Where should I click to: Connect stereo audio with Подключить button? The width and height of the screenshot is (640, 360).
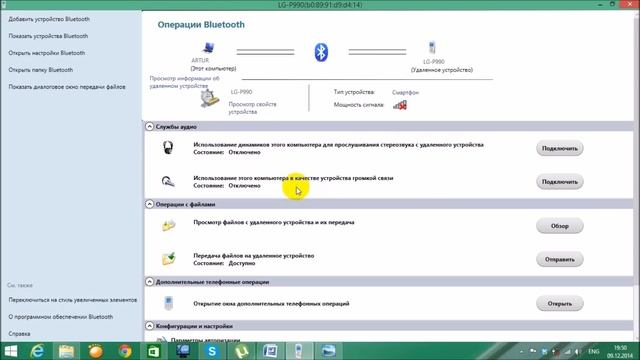(560, 148)
